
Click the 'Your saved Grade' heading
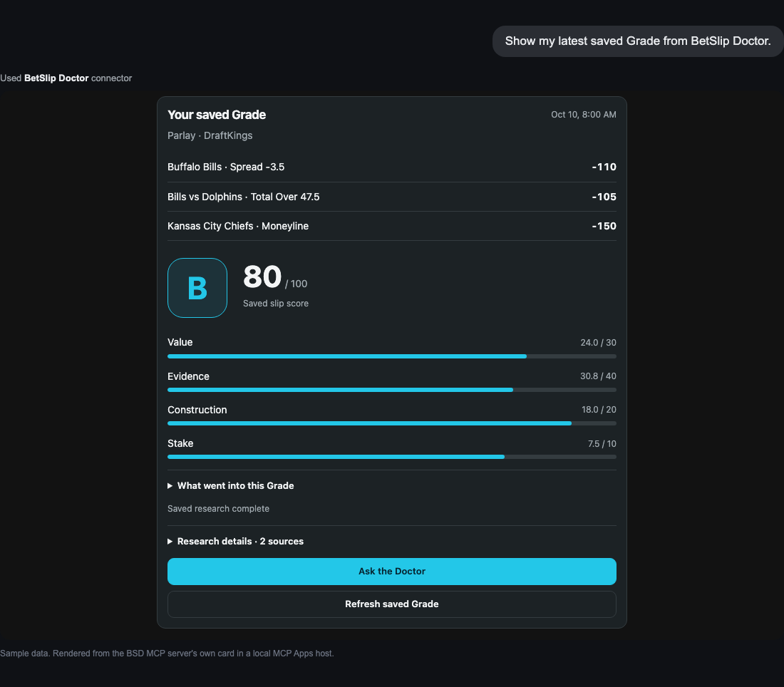point(217,115)
